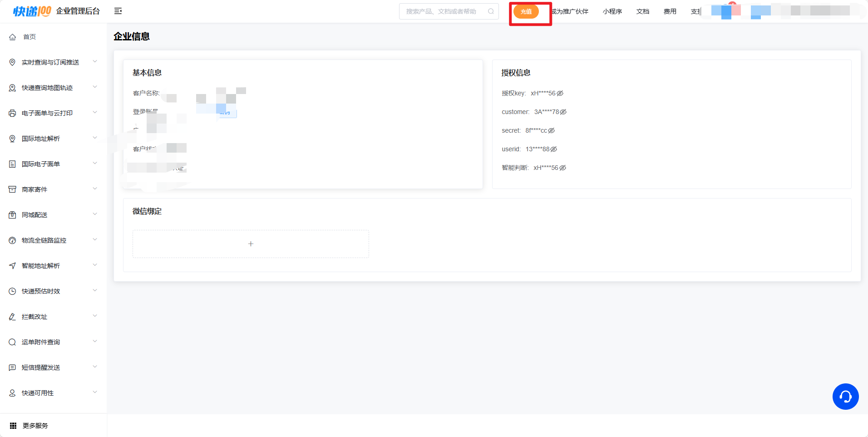
Task: Reveal the customer value with eye icon
Action: 563,112
